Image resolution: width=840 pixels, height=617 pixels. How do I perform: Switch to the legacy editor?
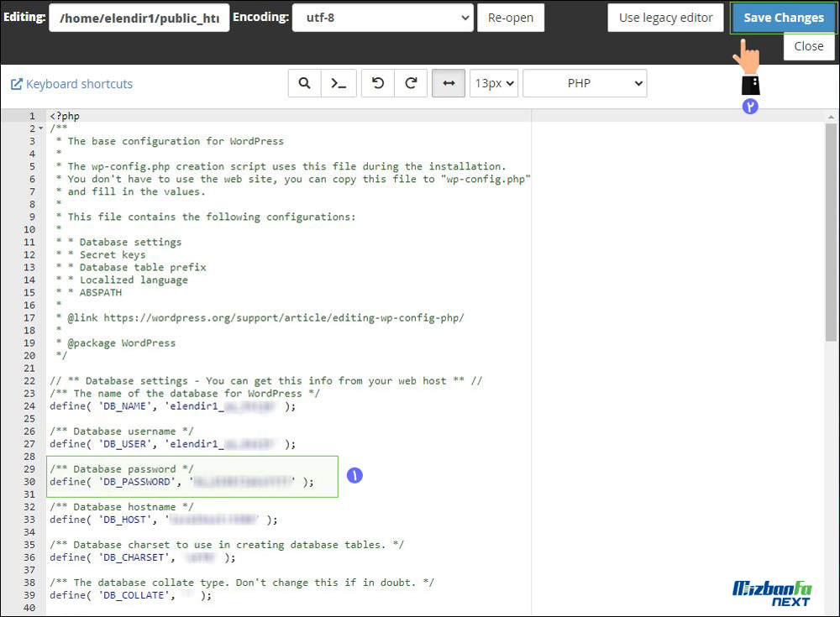click(x=666, y=18)
